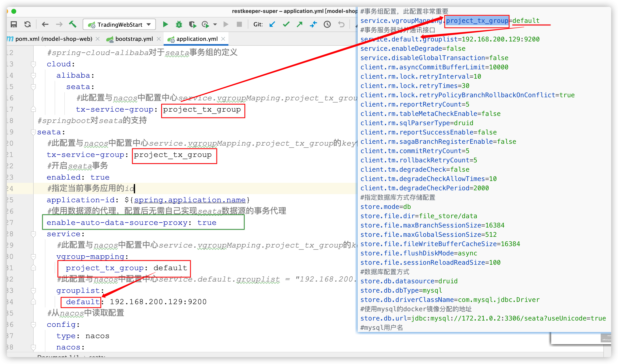Open the TradingWebStart run configuration dropdown
Screen dimensions: 618x364
point(119,24)
